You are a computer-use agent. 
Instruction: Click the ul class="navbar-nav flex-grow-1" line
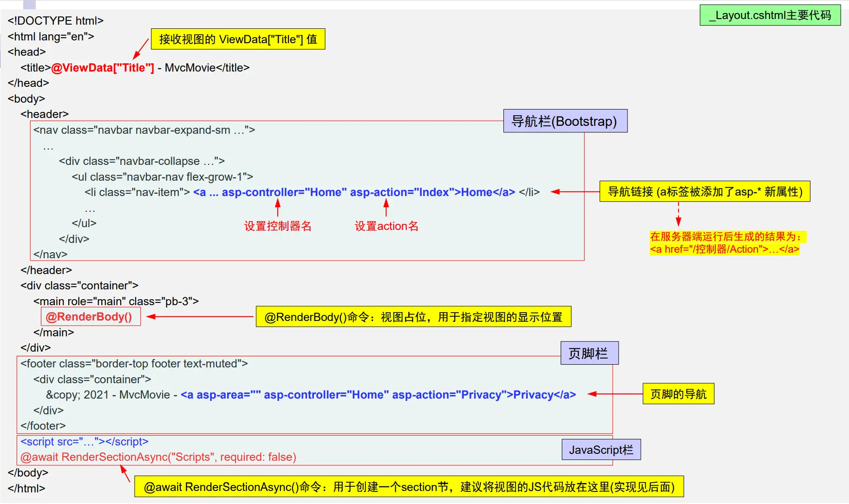coord(162,177)
